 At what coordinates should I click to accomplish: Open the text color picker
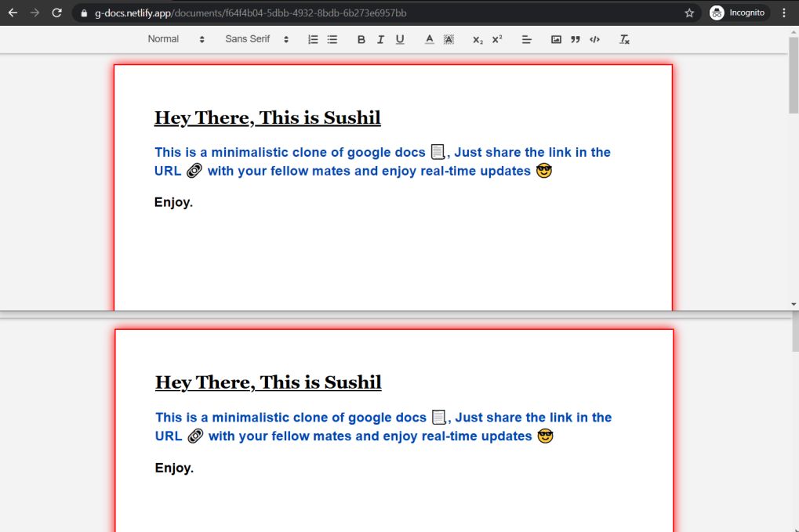pyautogui.click(x=428, y=39)
